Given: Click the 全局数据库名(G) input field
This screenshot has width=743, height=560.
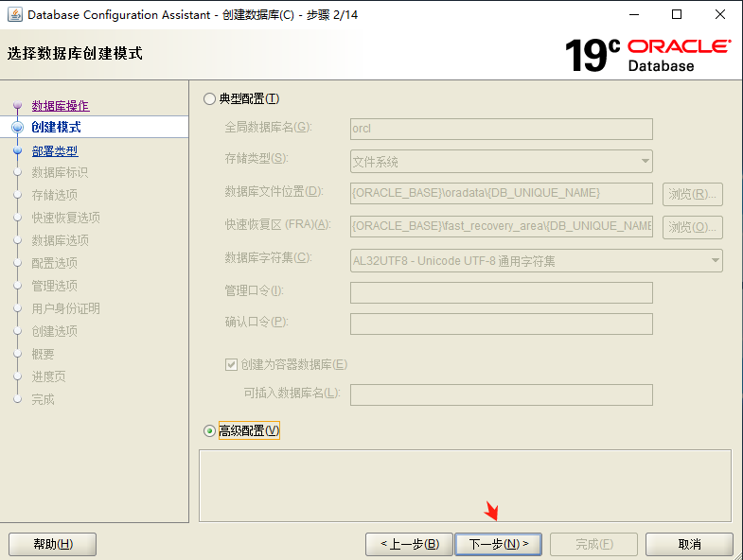Looking at the screenshot, I should coord(502,129).
